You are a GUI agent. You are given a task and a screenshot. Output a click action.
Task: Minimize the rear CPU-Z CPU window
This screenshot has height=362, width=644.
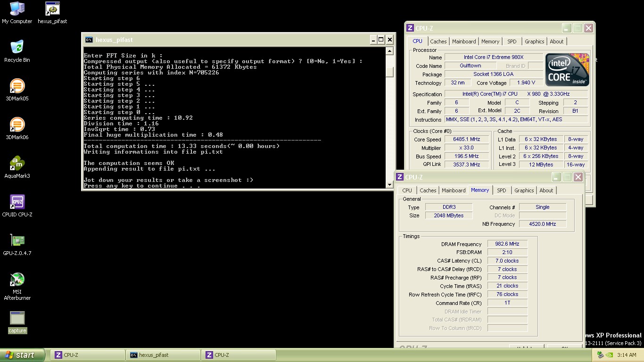(x=567, y=28)
